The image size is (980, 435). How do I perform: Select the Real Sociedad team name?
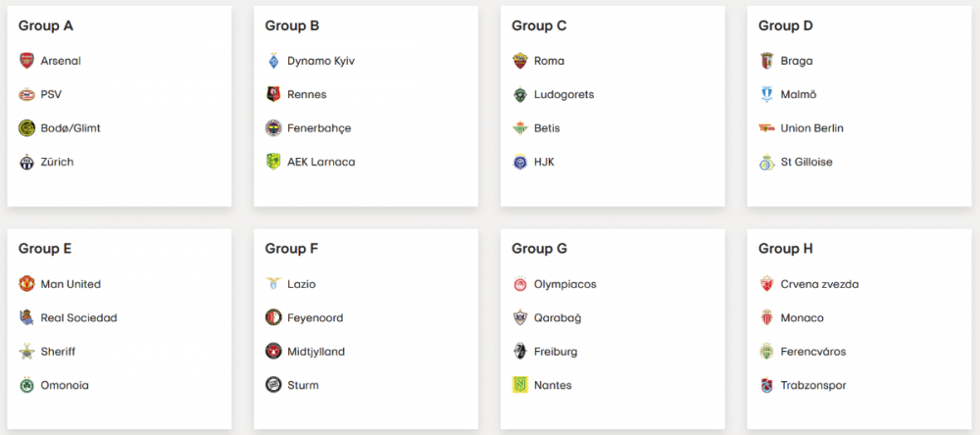[78, 318]
